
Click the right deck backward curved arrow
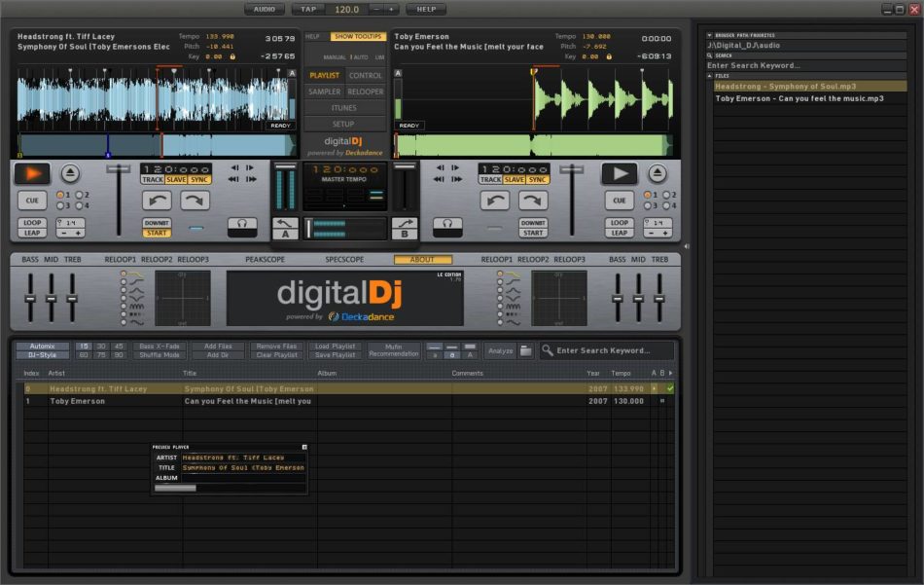[495, 201]
